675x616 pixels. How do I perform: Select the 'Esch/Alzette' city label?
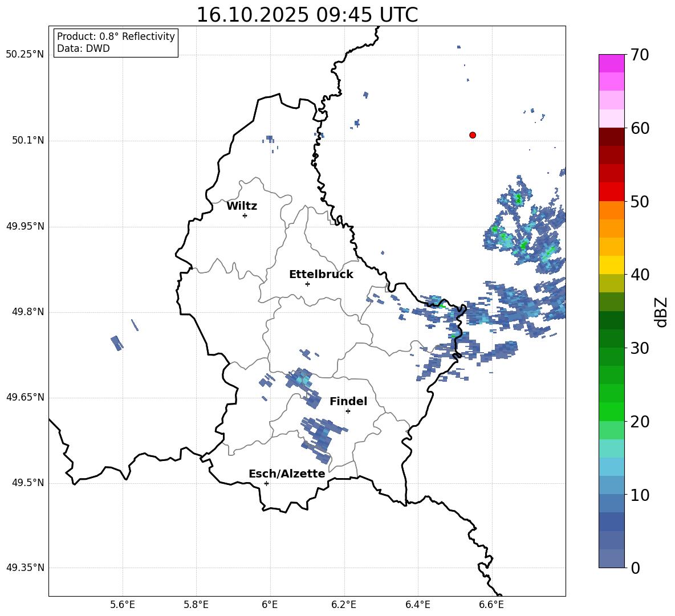(x=287, y=474)
